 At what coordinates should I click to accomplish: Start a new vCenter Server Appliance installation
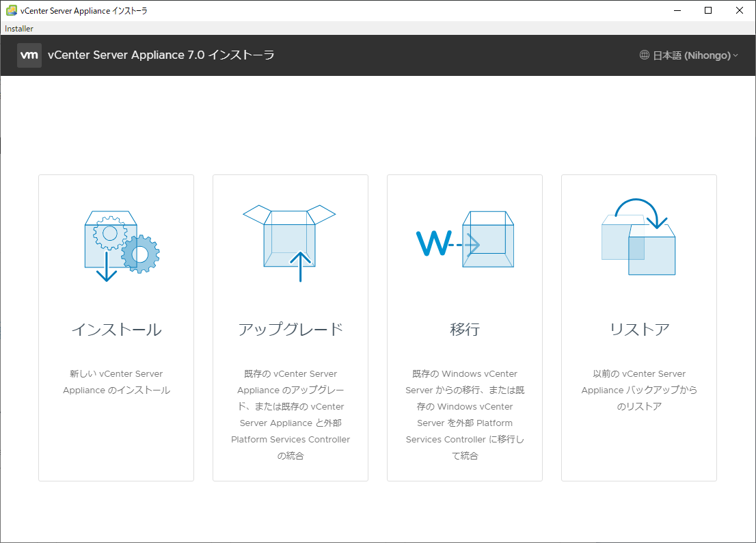coord(116,328)
